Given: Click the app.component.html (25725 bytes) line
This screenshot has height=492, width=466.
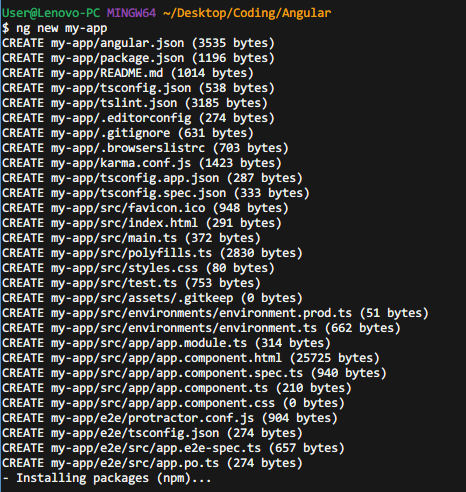Looking at the screenshot, I should (191, 358).
